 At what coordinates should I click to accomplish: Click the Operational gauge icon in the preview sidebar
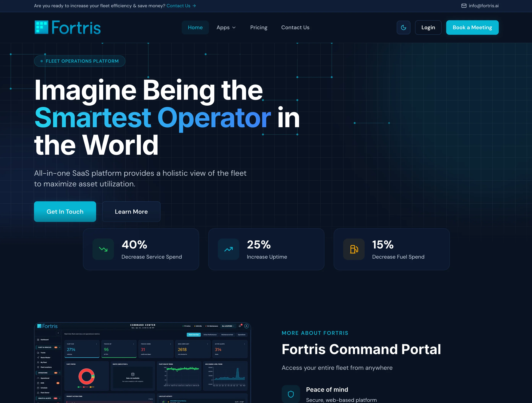click(38, 378)
